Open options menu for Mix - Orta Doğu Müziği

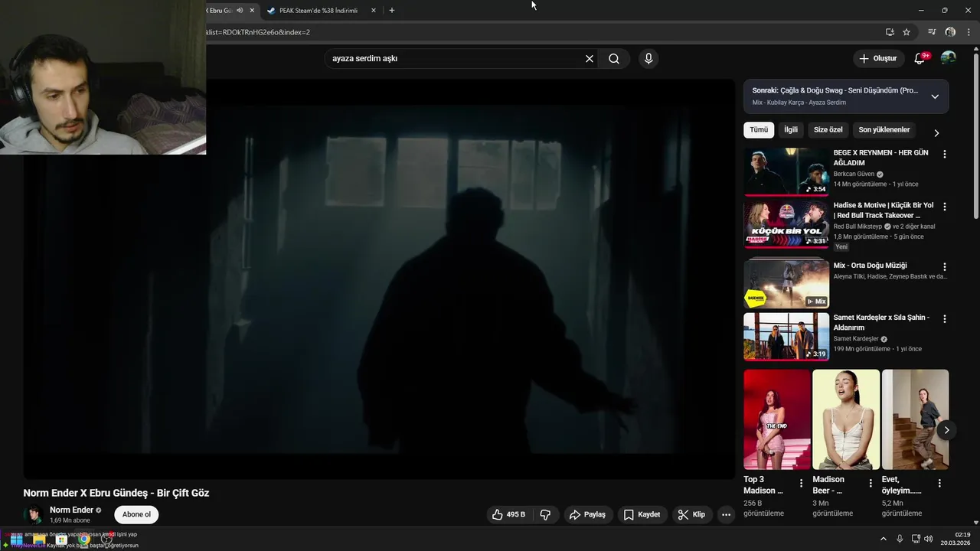(944, 267)
